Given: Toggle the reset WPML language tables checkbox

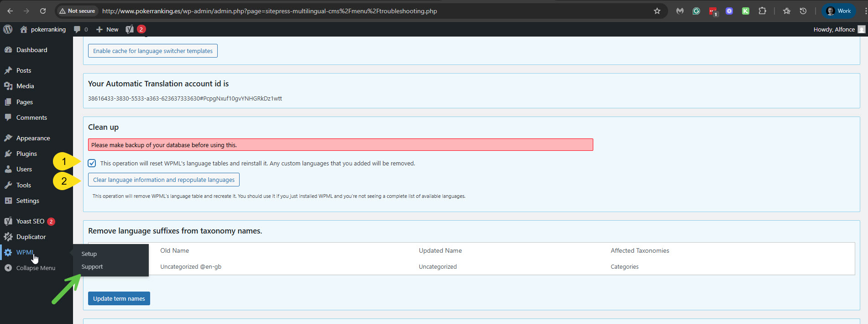Looking at the screenshot, I should pyautogui.click(x=92, y=163).
